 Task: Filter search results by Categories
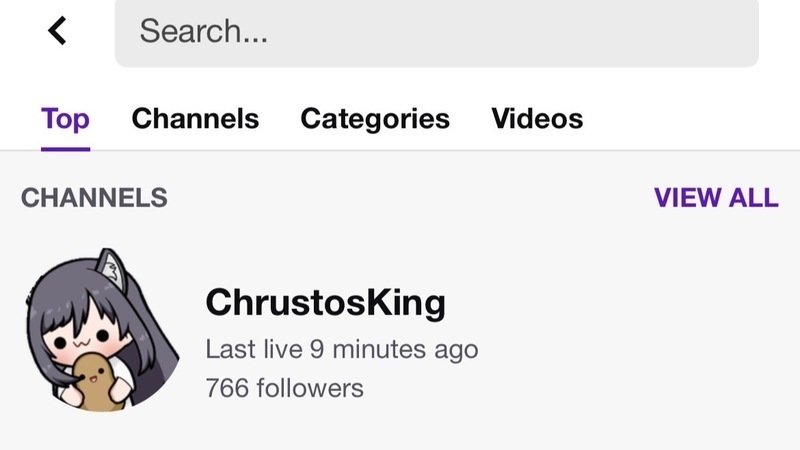pyautogui.click(x=375, y=119)
